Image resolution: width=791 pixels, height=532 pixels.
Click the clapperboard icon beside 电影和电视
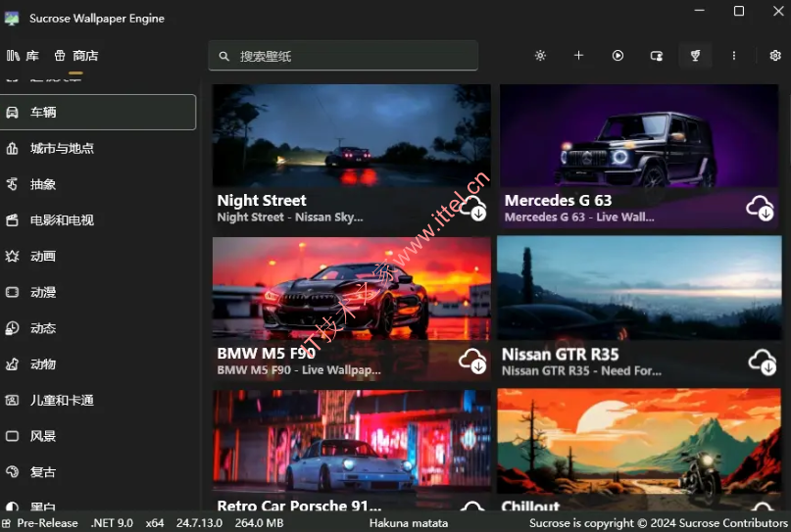(12, 219)
